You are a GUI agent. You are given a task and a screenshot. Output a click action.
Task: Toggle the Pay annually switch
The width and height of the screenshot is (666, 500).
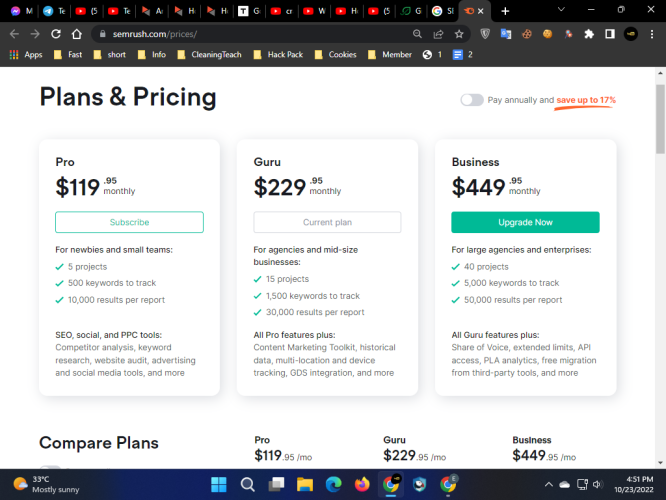point(472,100)
